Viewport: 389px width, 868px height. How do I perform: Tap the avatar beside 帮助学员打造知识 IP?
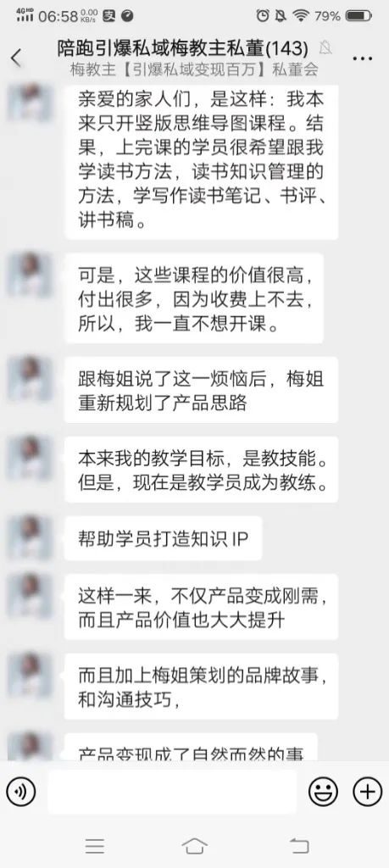(30, 537)
